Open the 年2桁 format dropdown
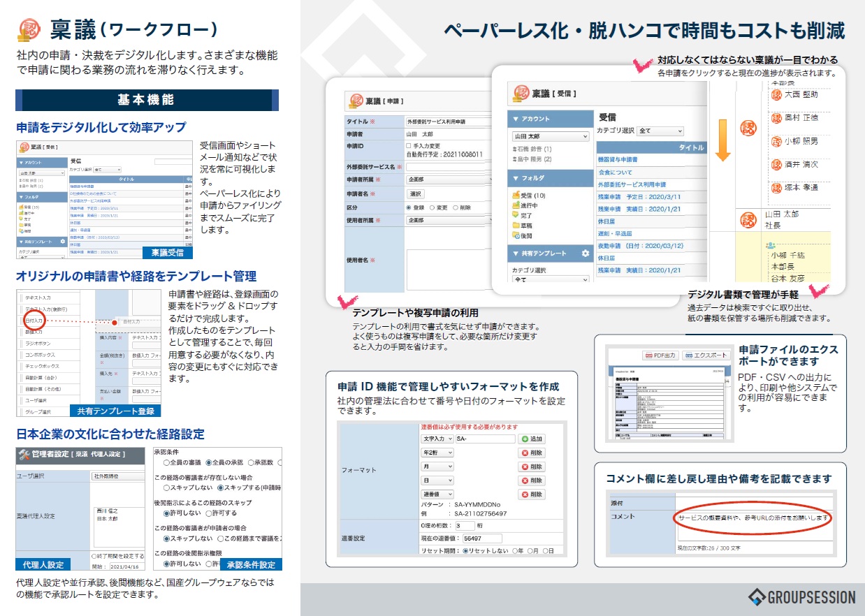Image resolution: width=865 pixels, height=616 pixels. coord(437,453)
